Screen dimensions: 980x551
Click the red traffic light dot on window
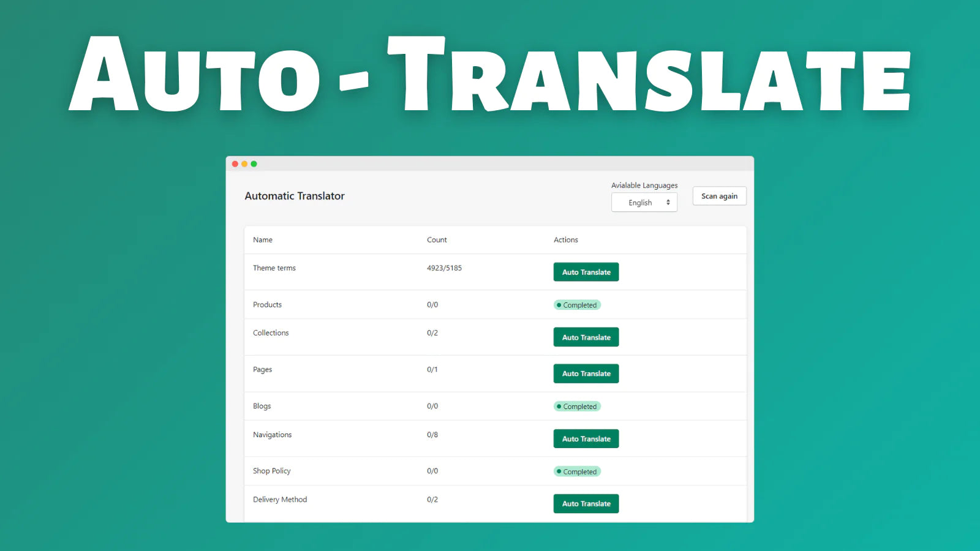tap(235, 164)
